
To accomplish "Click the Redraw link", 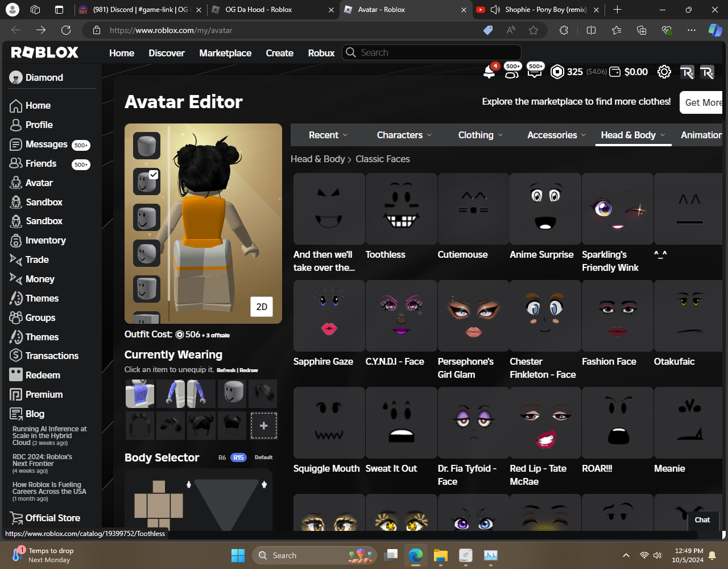I will [249, 370].
